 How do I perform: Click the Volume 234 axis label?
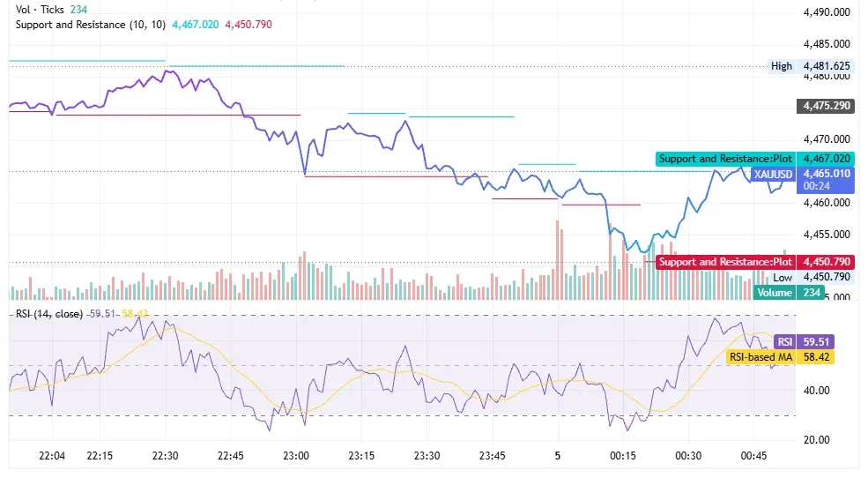(x=789, y=293)
